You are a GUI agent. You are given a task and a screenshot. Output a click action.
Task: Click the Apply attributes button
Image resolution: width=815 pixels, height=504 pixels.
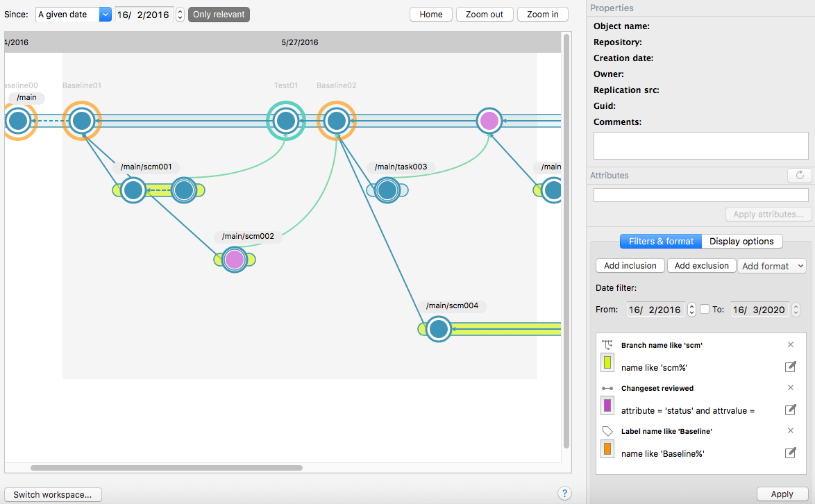click(768, 214)
